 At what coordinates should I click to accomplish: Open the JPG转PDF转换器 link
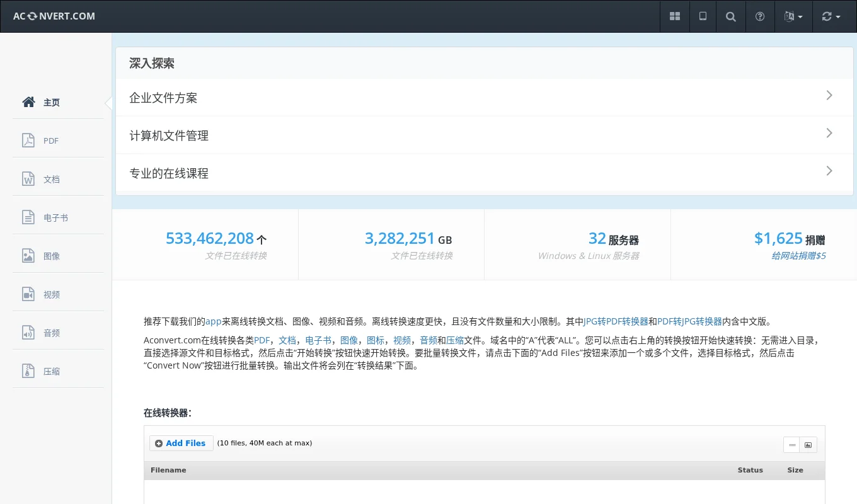click(x=616, y=321)
